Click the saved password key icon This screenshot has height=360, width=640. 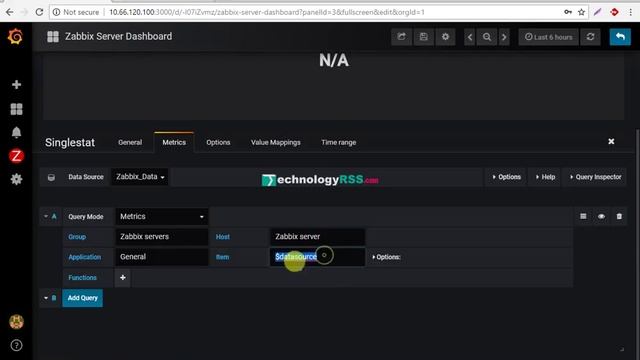coord(568,12)
